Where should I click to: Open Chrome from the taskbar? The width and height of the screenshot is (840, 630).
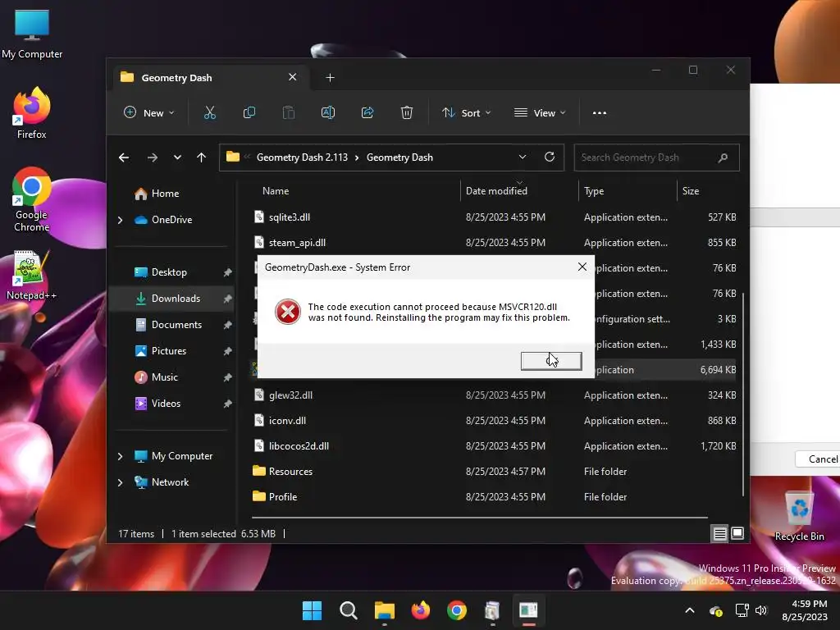[x=456, y=610]
